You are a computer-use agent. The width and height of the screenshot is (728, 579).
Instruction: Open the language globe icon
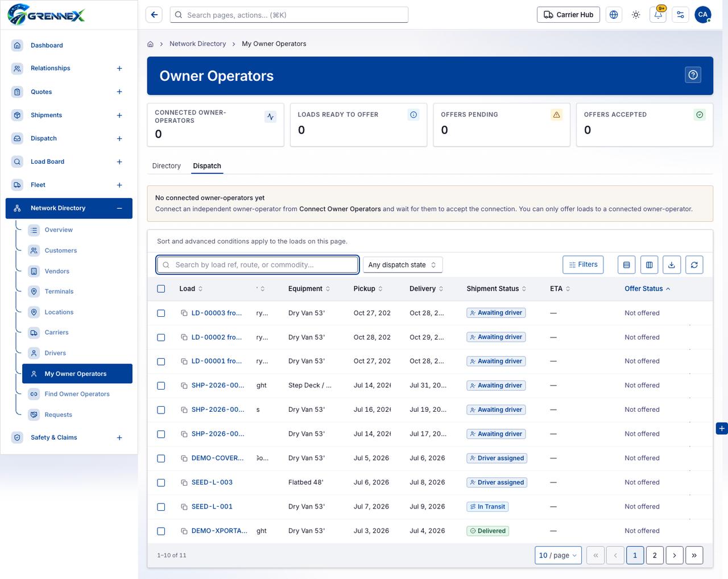point(614,15)
